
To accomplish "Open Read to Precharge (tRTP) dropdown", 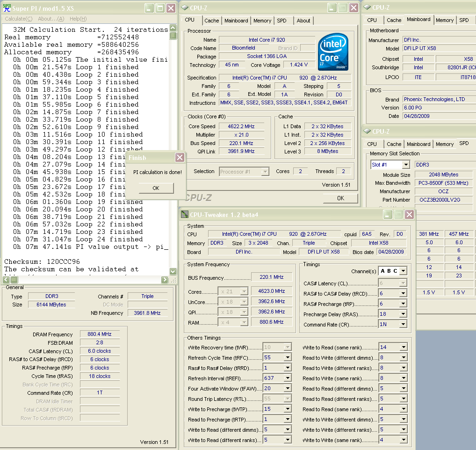I will click(288, 419).
